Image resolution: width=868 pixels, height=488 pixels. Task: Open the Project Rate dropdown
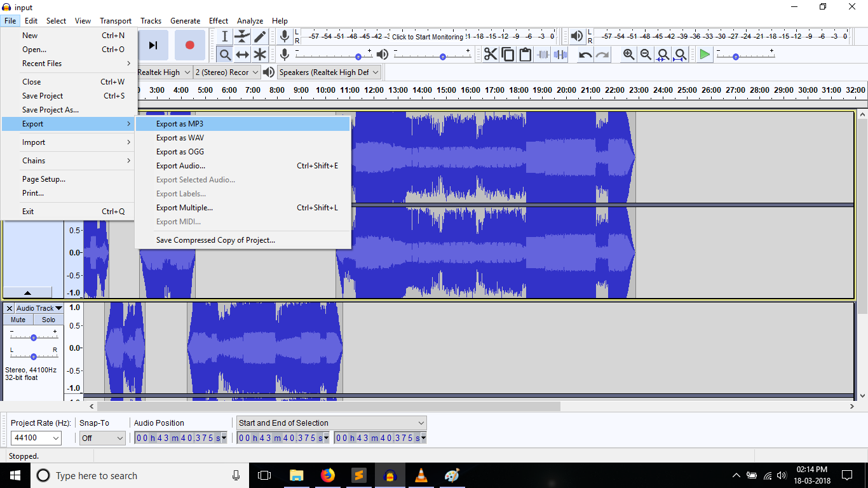coord(36,438)
